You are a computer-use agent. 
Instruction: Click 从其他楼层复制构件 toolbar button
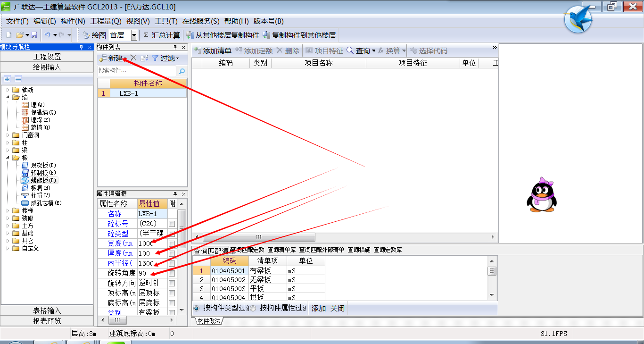223,35
